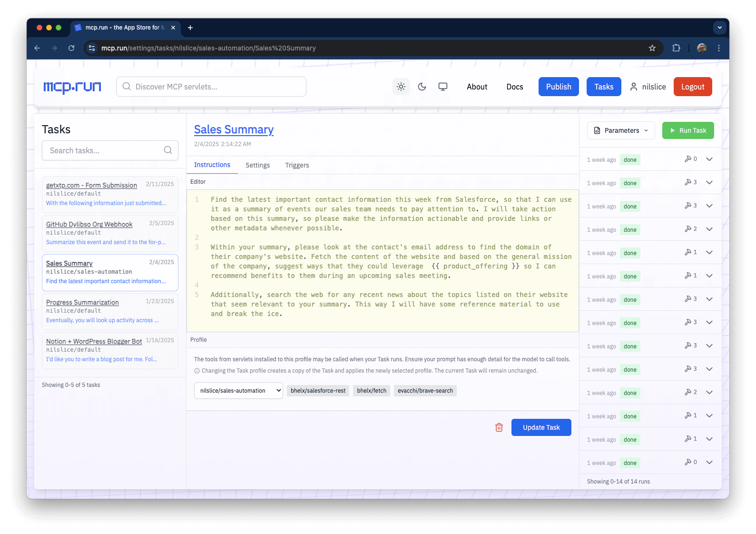Viewport: 756px width, 534px height.
Task: Open the Parameters dropdown
Action: point(621,130)
